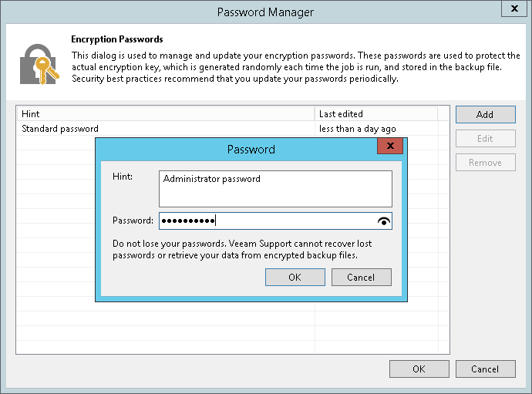Sort list by Last edited column header

tap(376, 114)
